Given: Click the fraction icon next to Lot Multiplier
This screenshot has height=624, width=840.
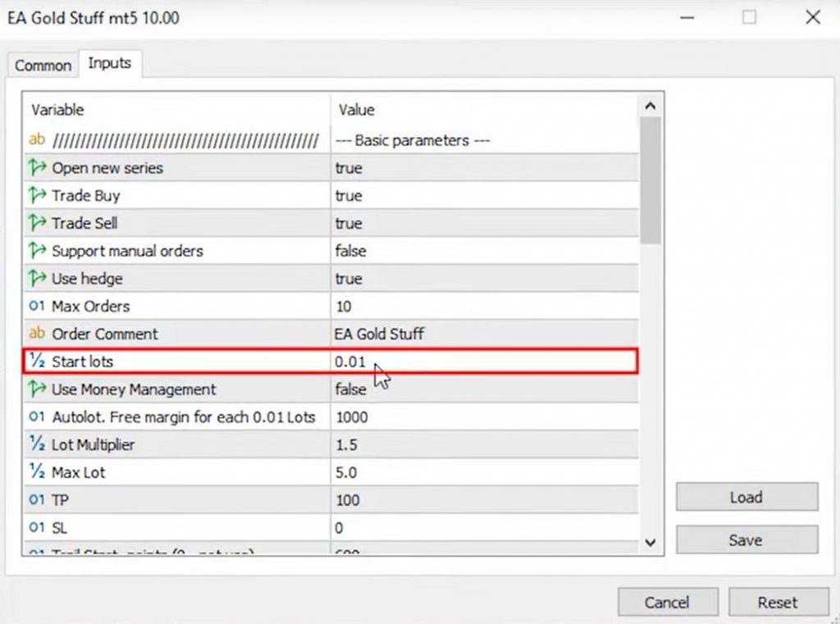Looking at the screenshot, I should [x=37, y=444].
